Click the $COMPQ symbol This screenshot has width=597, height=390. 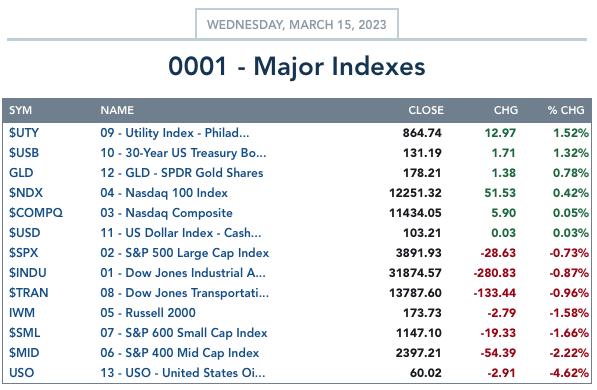[36, 213]
